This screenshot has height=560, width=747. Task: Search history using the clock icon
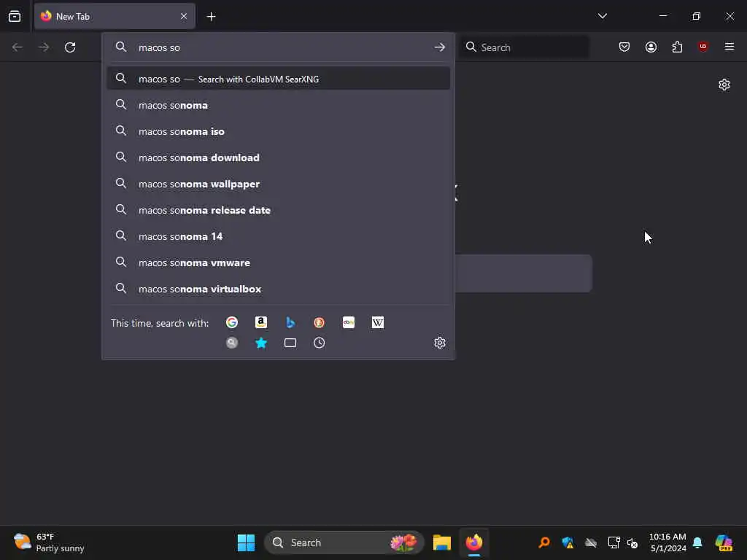pyautogui.click(x=320, y=343)
